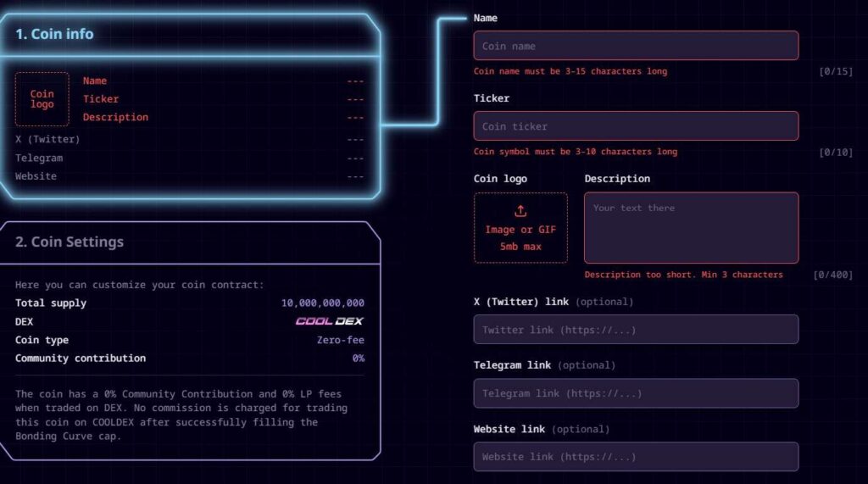Screen dimensions: 868x484
Task: Click the X (Twitter) row in Coin info
Action: (189, 140)
